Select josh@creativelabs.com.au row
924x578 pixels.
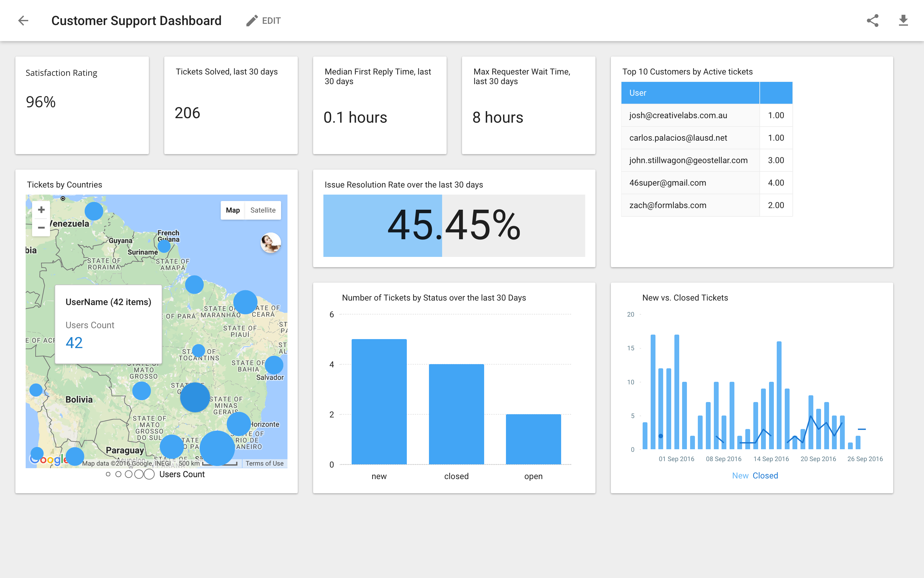point(707,116)
